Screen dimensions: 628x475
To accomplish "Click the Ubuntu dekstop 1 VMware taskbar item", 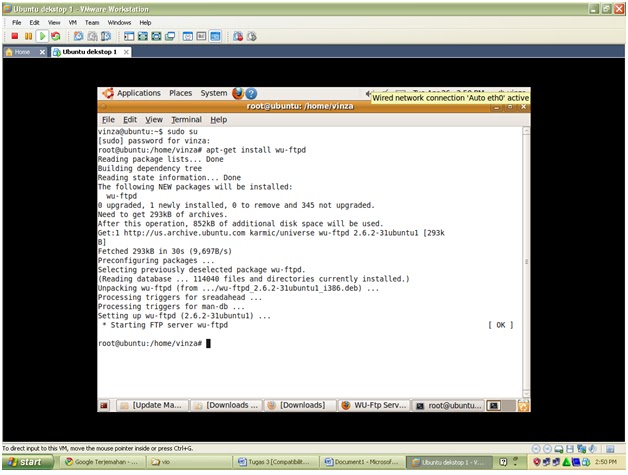I will point(448,462).
